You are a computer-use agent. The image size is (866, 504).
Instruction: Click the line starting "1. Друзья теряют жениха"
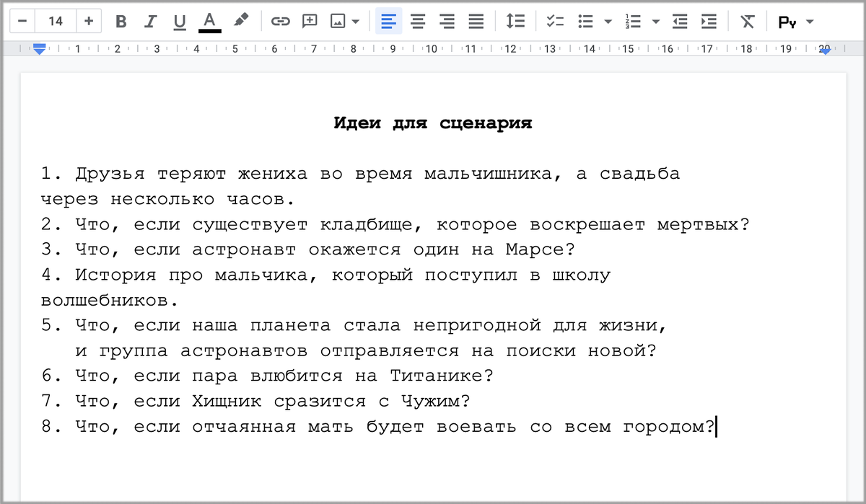pos(360,174)
